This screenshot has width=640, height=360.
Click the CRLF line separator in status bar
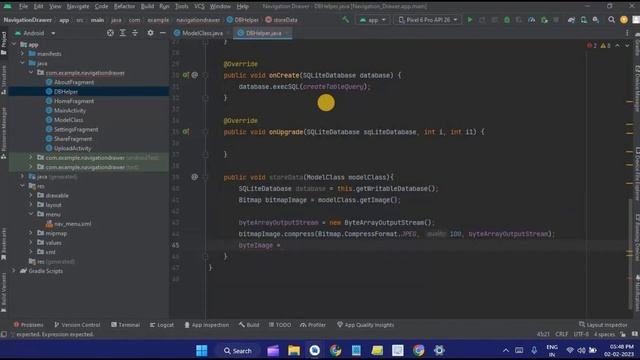(x=561, y=334)
